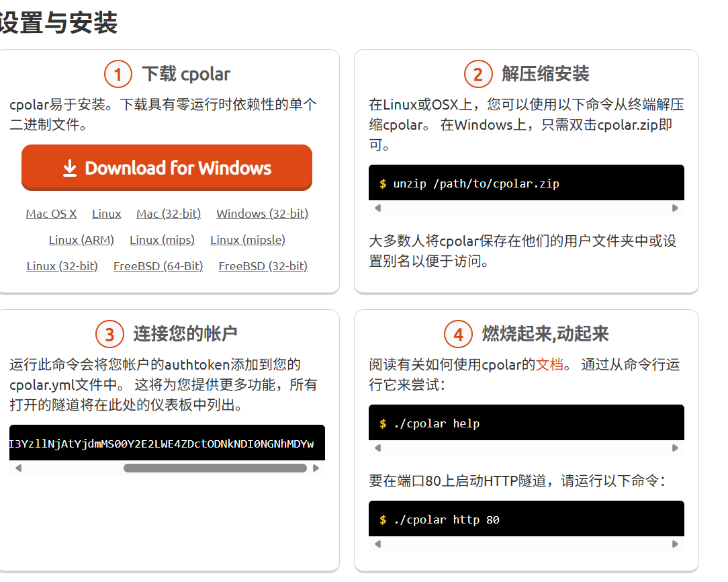728x582 pixels.
Task: Click left scroll arrow under unzip command
Action: tap(378, 208)
